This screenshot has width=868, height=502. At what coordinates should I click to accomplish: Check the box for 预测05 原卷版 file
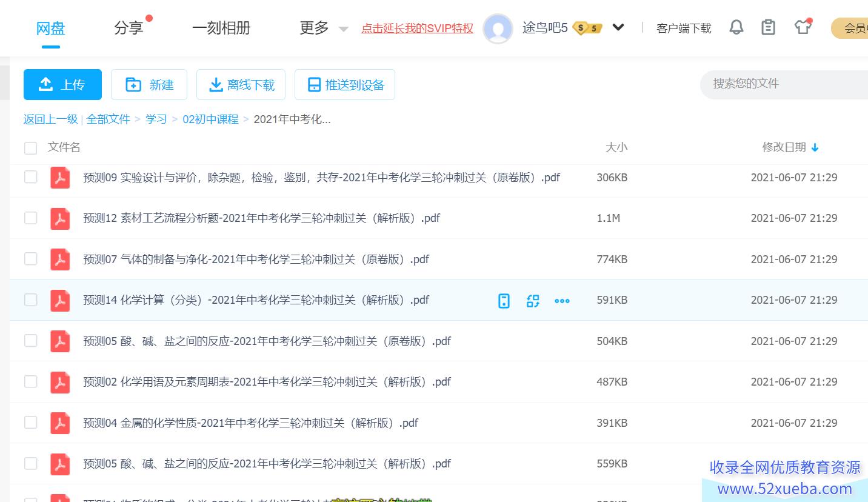pos(30,341)
